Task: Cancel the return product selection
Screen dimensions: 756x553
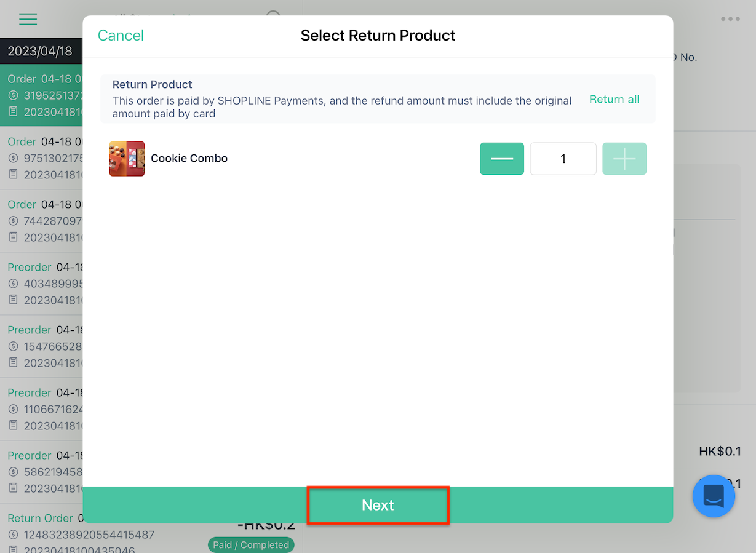Action: pyautogui.click(x=121, y=36)
